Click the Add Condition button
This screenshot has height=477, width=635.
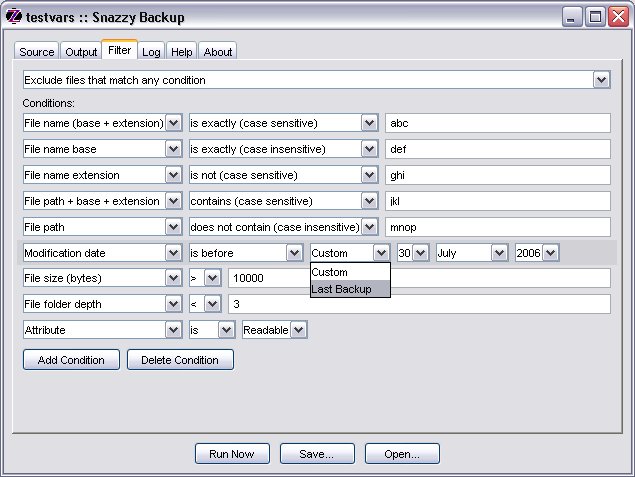[71, 360]
